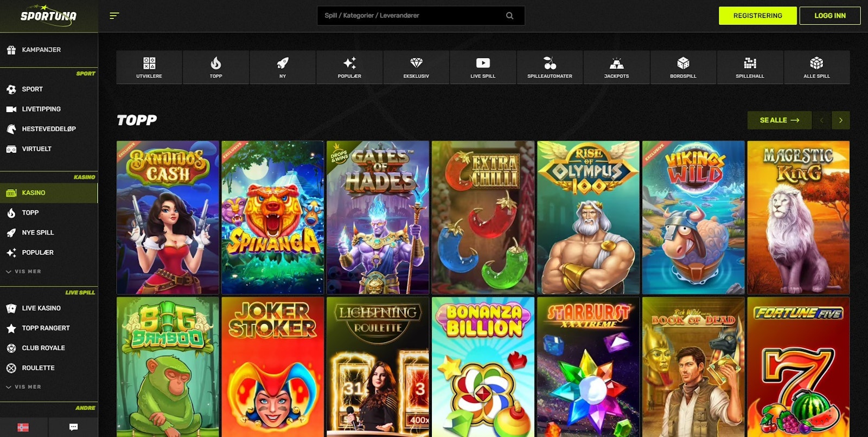Select Livetipping from sidebar menu
The width and height of the screenshot is (868, 437).
(41, 109)
